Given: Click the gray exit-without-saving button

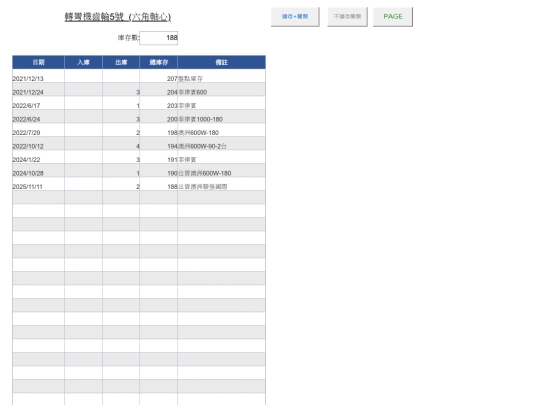Looking at the screenshot, I should (x=347, y=17).
